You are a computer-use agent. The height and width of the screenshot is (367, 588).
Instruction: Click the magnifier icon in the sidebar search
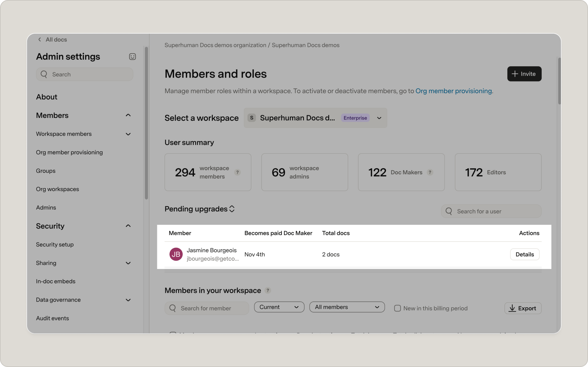click(44, 74)
